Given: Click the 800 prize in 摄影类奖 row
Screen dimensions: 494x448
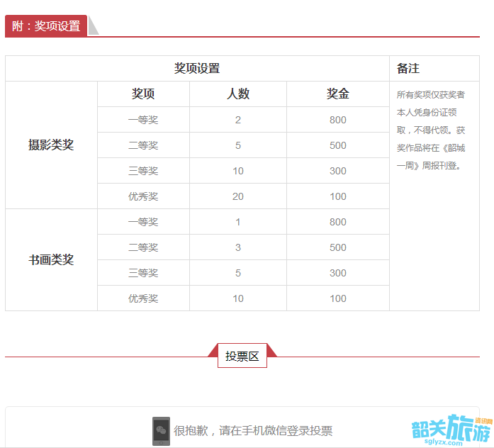Looking at the screenshot, I should coord(338,120).
